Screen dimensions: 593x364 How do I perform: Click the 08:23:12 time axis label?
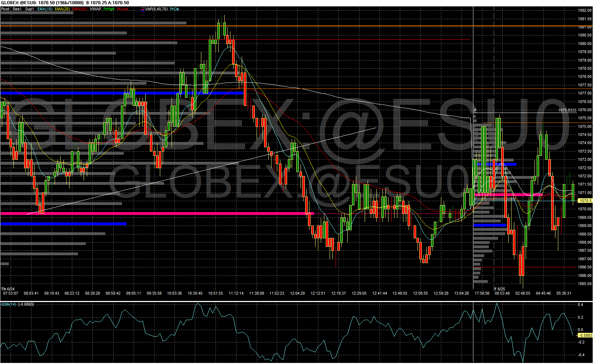point(72,293)
